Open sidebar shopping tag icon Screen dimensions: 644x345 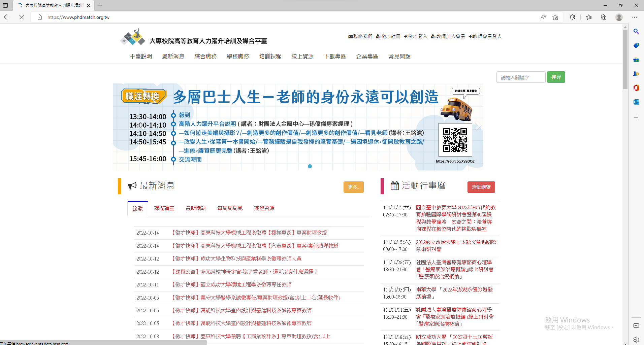pos(636,45)
